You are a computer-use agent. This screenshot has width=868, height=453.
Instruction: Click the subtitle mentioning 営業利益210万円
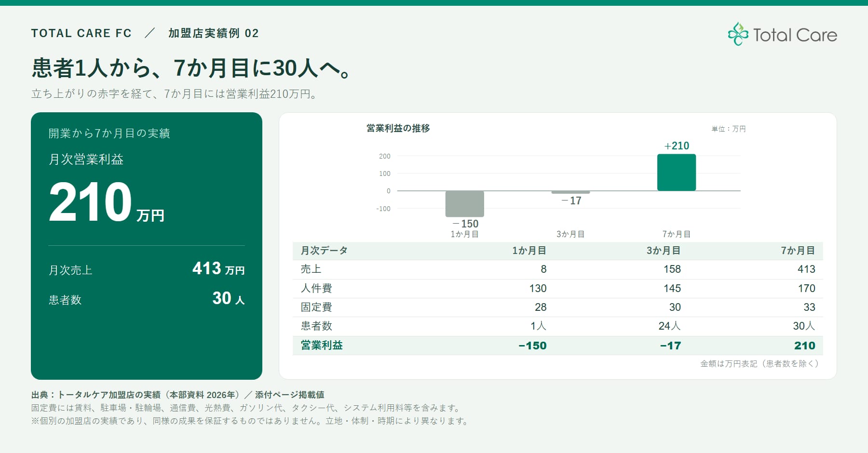174,94
